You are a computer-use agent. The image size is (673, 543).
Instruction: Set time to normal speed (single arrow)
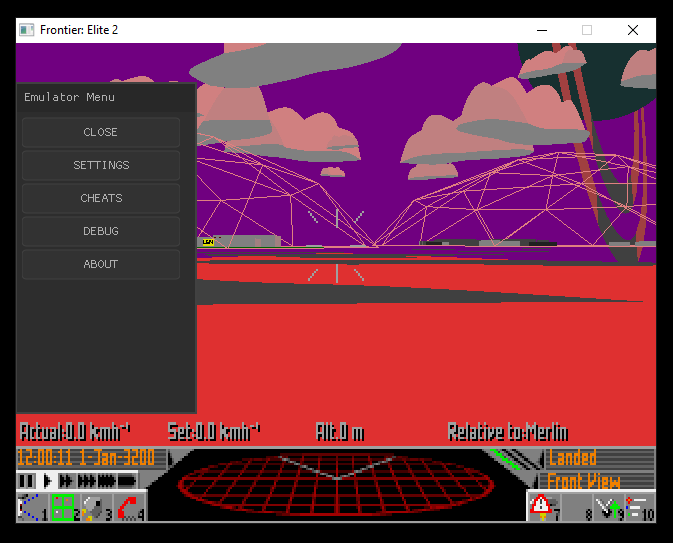pos(47,481)
